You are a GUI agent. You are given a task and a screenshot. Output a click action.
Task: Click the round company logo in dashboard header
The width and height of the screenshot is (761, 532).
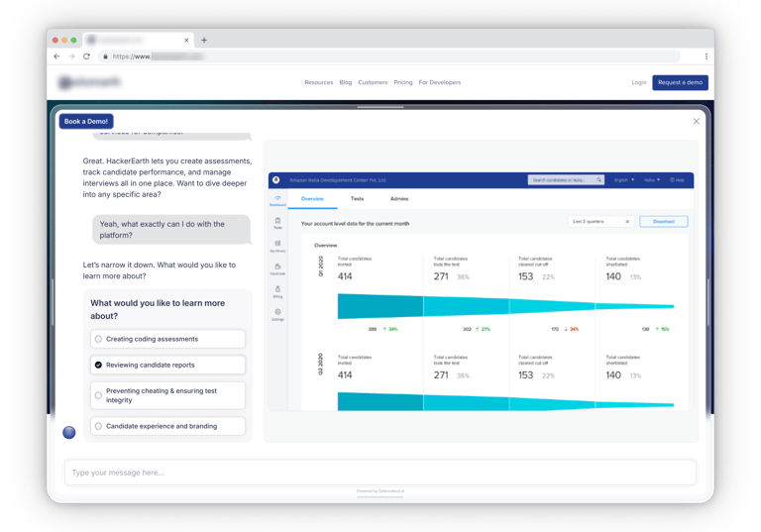(276, 180)
